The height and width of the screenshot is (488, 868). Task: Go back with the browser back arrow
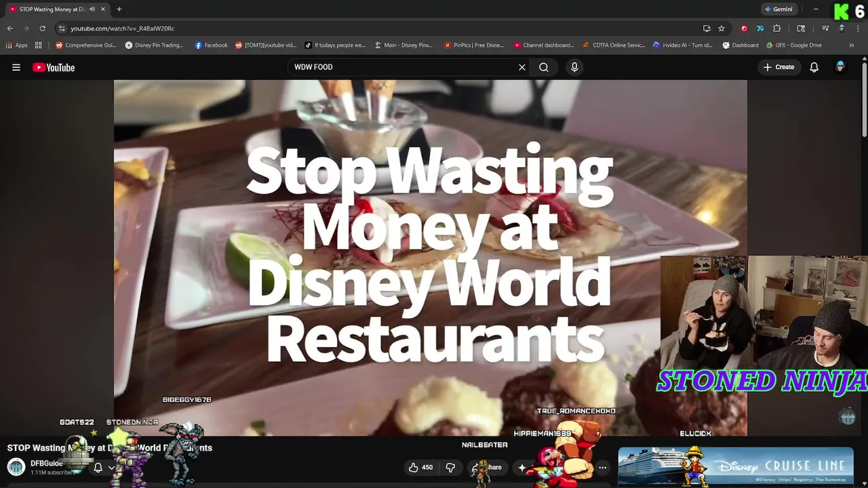pos(9,28)
